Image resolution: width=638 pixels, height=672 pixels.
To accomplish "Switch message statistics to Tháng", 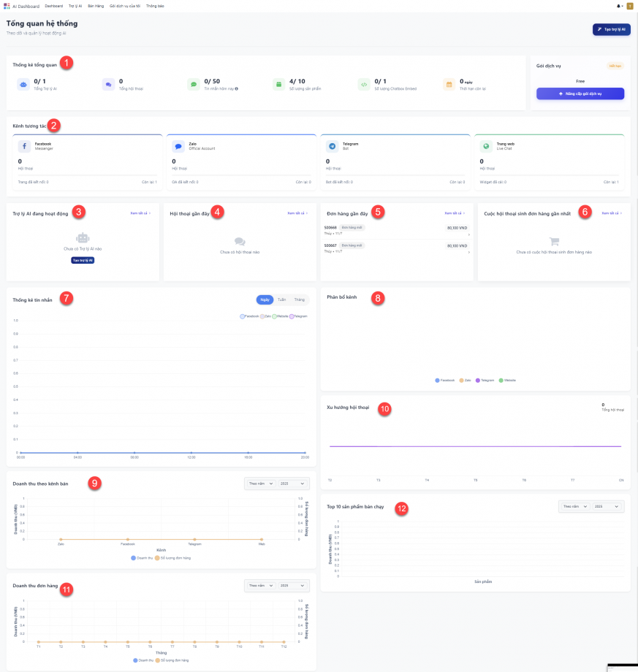I will pos(299,299).
